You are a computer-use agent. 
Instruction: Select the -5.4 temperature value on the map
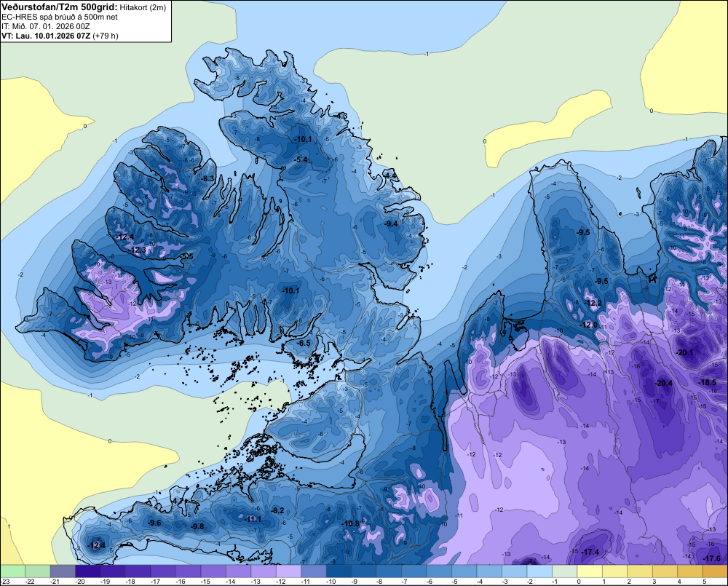pyautogui.click(x=301, y=159)
